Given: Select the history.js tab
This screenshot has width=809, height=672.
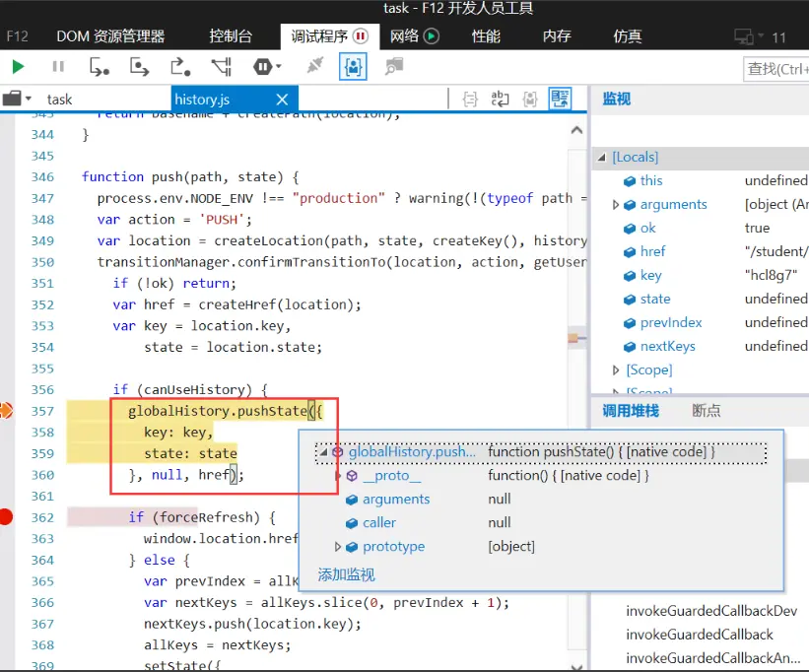Looking at the screenshot, I should [202, 99].
